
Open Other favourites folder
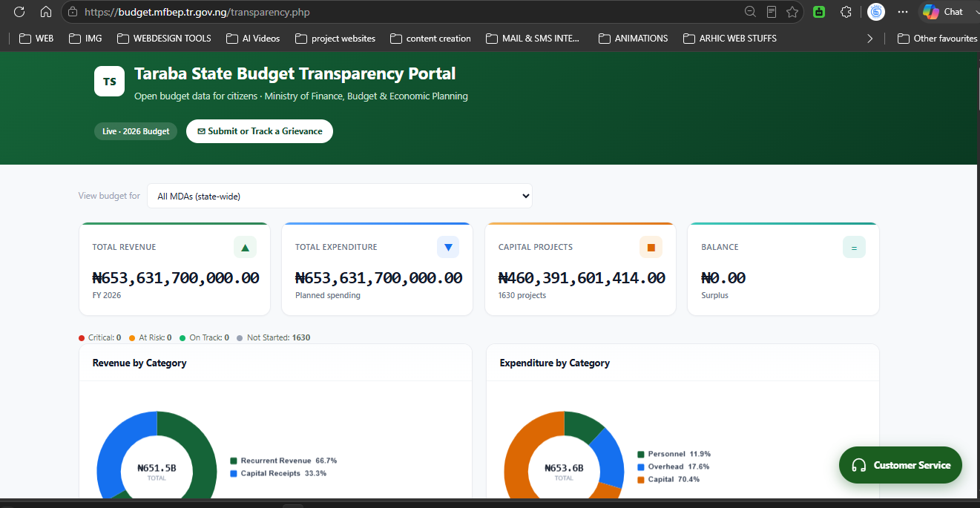(x=938, y=39)
